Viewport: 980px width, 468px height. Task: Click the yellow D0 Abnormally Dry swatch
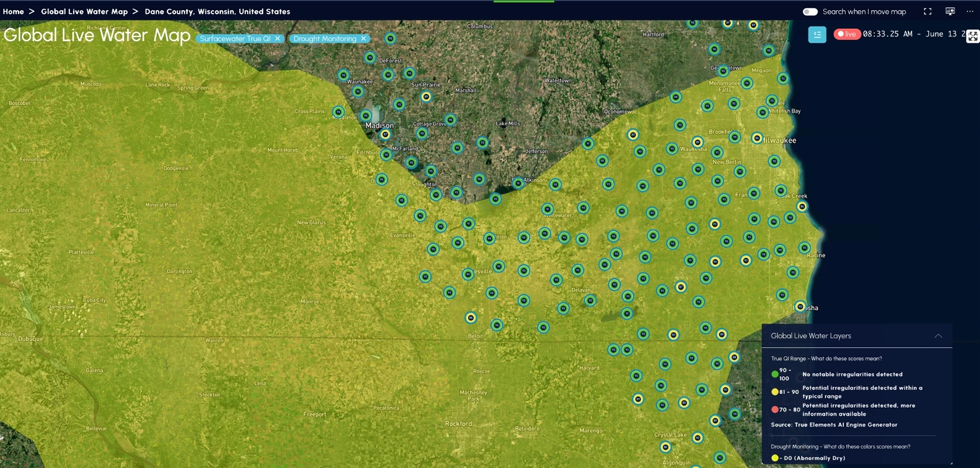tap(775, 458)
